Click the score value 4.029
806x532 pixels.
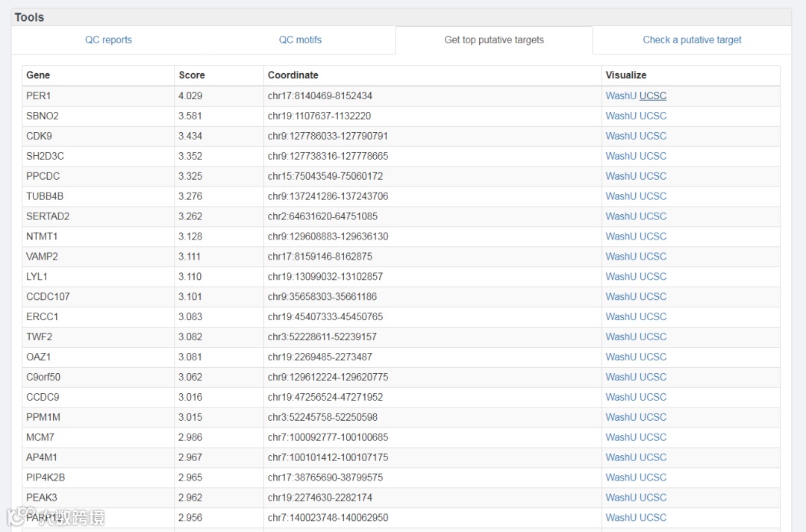[190, 96]
